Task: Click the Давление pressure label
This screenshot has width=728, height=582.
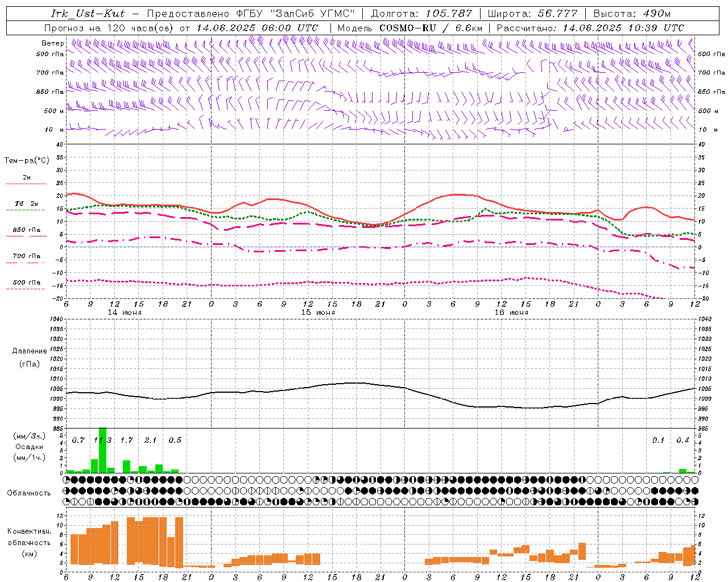Action: [x=30, y=351]
